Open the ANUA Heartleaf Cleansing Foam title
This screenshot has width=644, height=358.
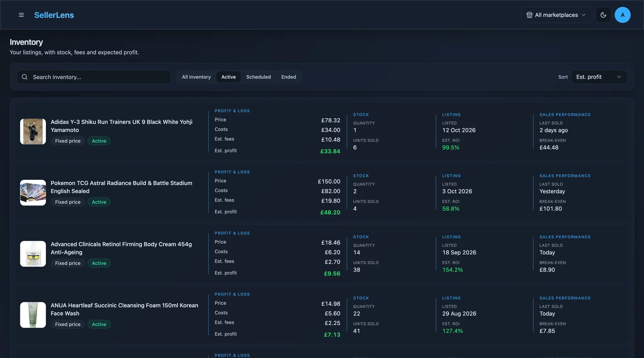[124, 309]
